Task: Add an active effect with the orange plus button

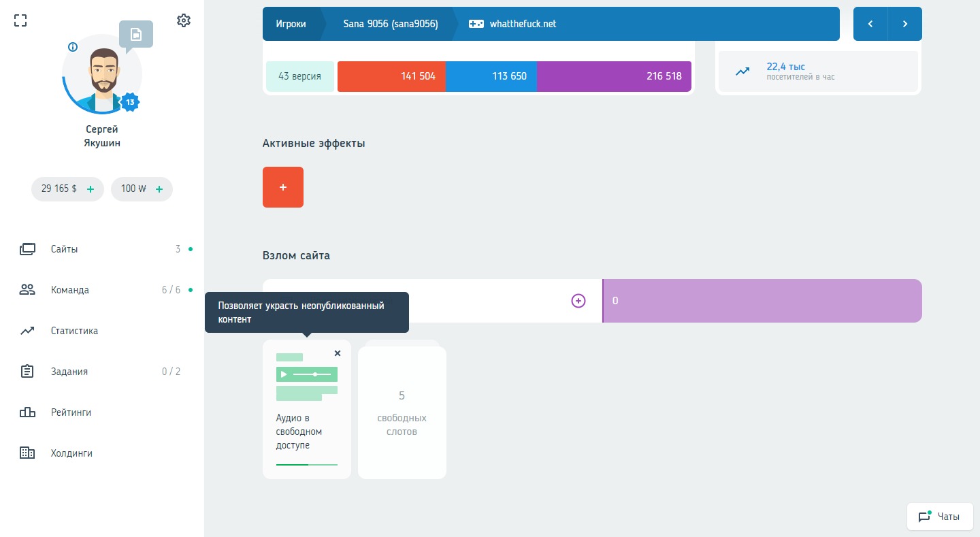Action: 283,187
